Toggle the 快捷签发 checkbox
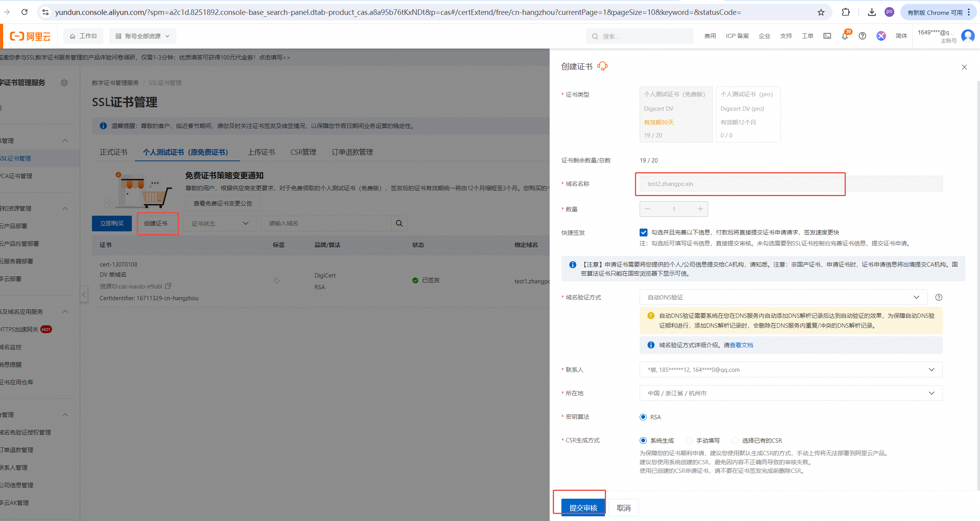This screenshot has width=980, height=521. [643, 233]
